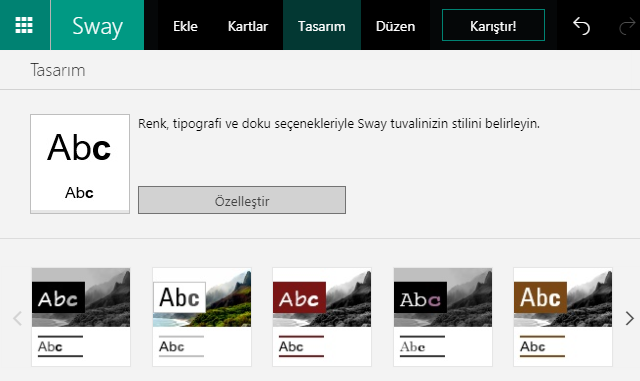Click the Tasarım pane heading text
The image size is (640, 381).
pyautogui.click(x=58, y=70)
